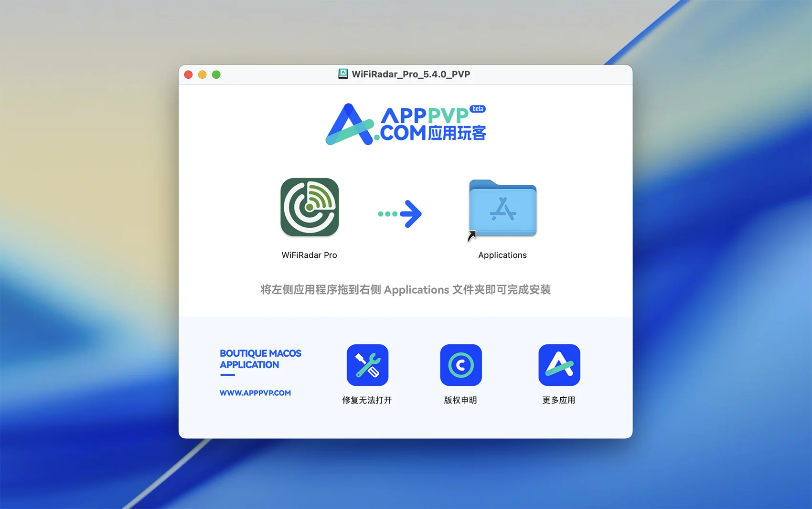Click the WiFiRadar_Pro_5.4.0_PVP window title

(411, 74)
